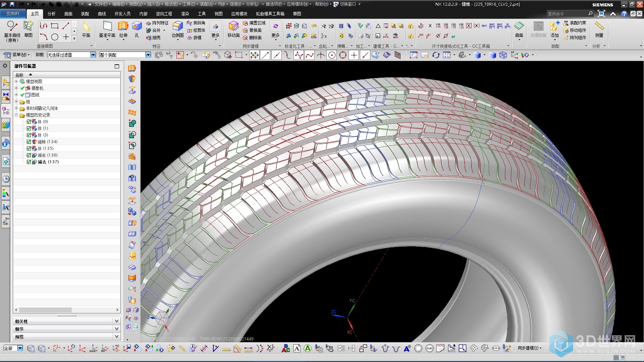Click the Fit view icon
644x362 pixels.
[447, 55]
